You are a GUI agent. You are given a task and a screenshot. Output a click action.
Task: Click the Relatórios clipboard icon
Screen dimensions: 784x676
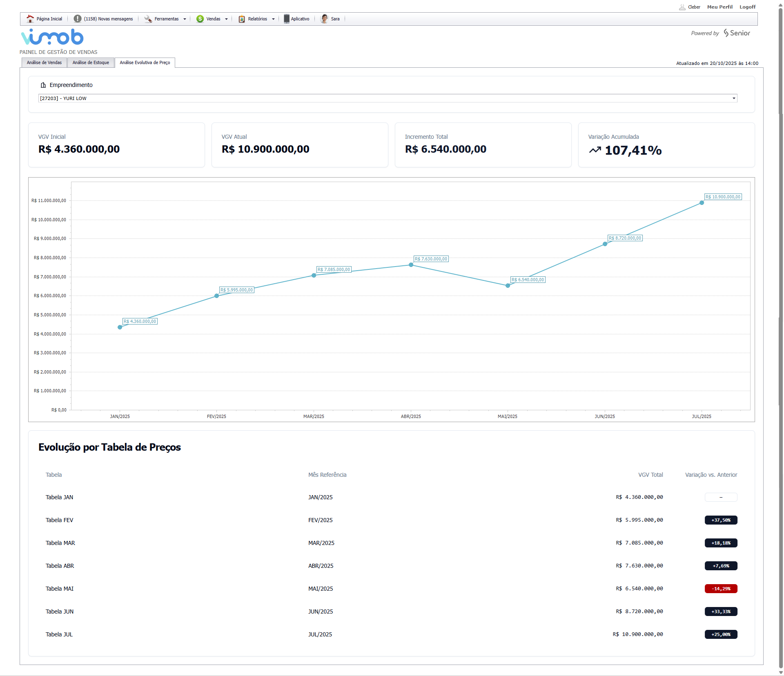pyautogui.click(x=242, y=19)
